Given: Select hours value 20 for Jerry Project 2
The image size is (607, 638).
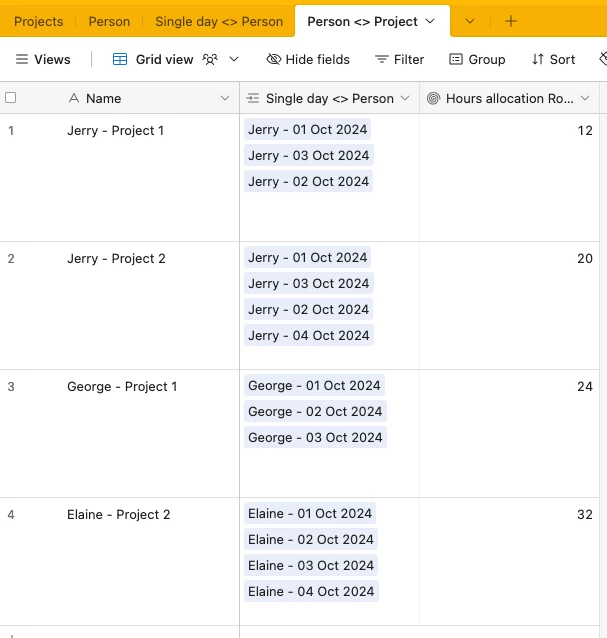Looking at the screenshot, I should pyautogui.click(x=585, y=258).
